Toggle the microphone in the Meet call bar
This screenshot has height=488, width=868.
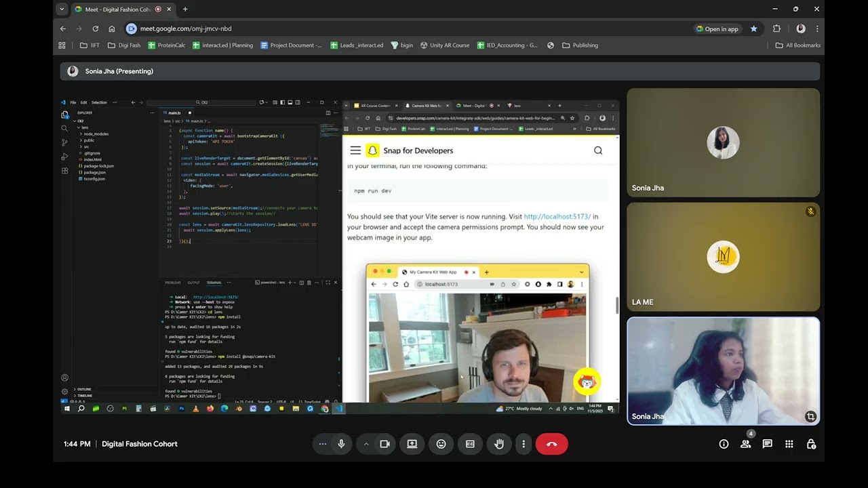(x=341, y=444)
